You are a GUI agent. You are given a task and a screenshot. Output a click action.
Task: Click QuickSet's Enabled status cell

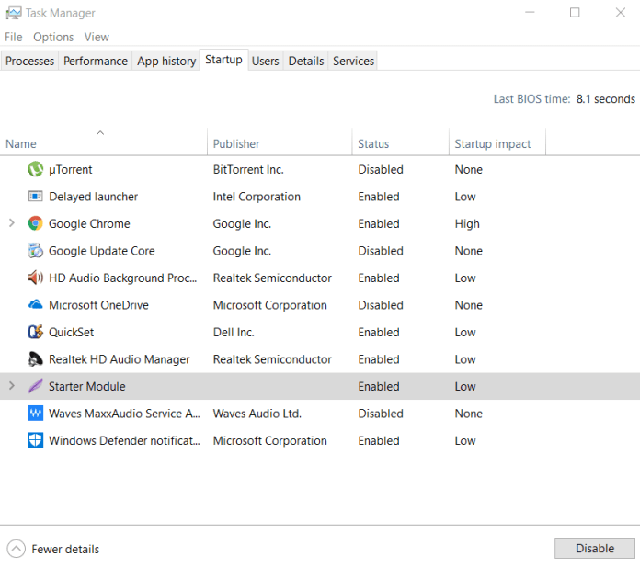pos(379,332)
